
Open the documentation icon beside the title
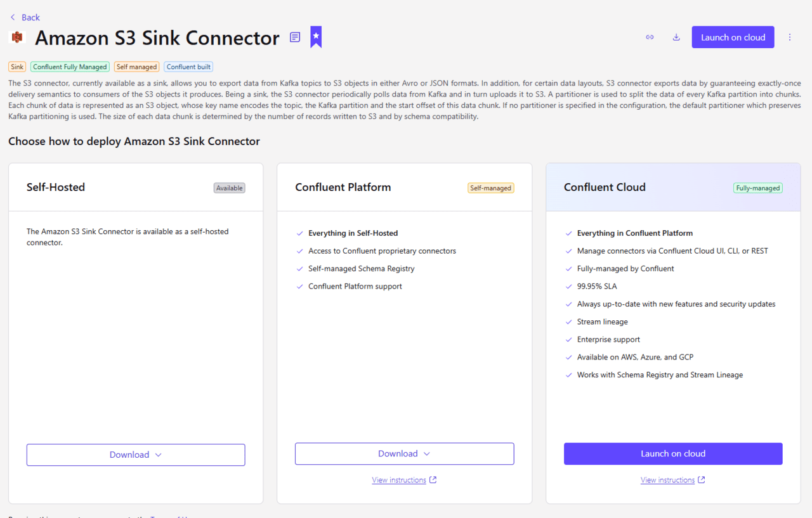[x=295, y=37]
